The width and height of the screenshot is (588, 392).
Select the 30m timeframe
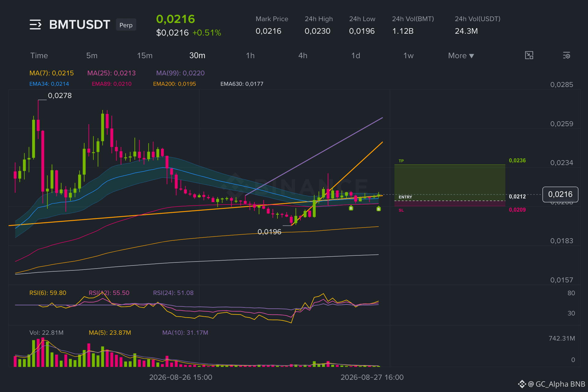[197, 55]
